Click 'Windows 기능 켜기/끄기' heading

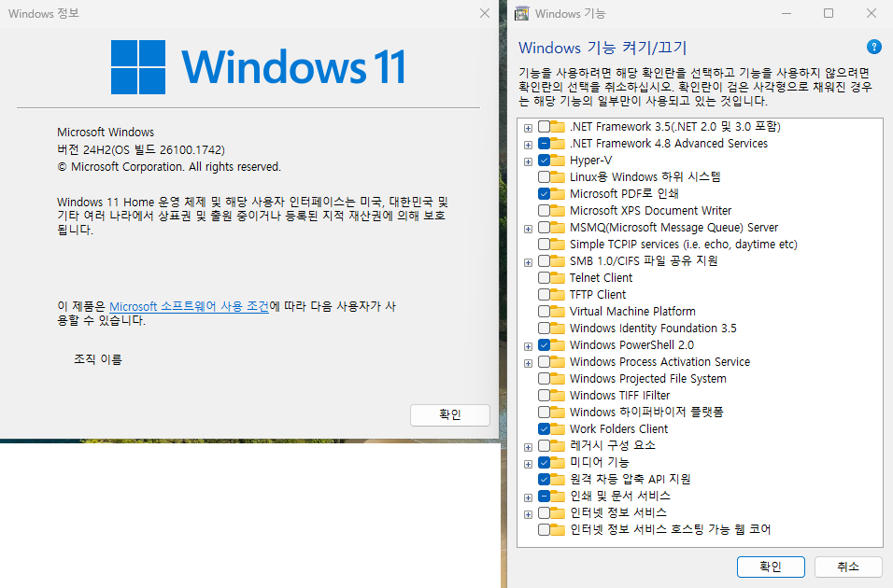[x=602, y=48]
